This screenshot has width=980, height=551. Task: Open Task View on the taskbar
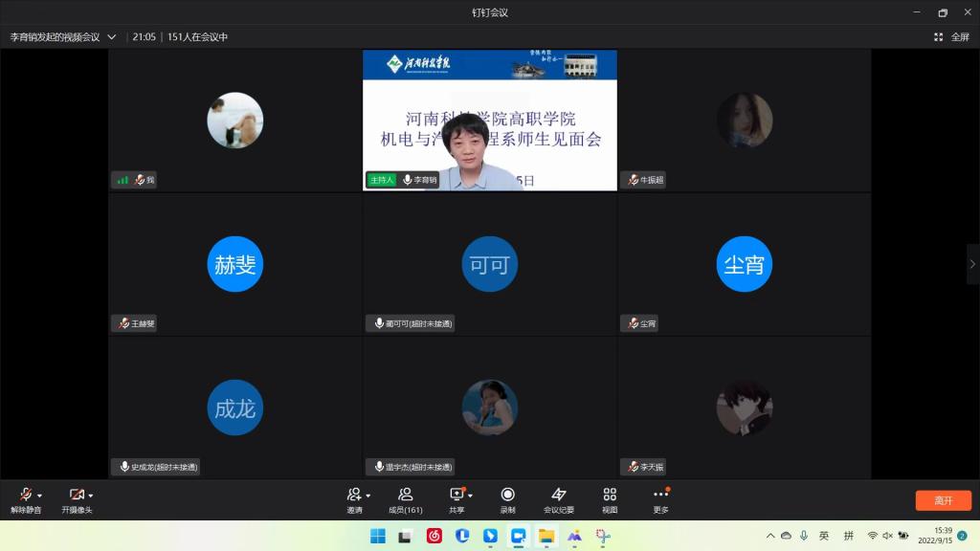[405, 536]
